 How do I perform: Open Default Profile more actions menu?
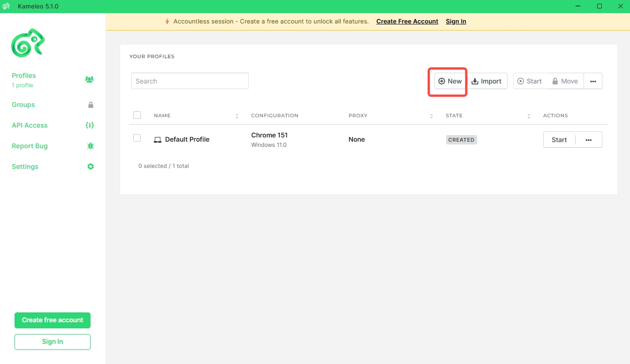pos(589,140)
